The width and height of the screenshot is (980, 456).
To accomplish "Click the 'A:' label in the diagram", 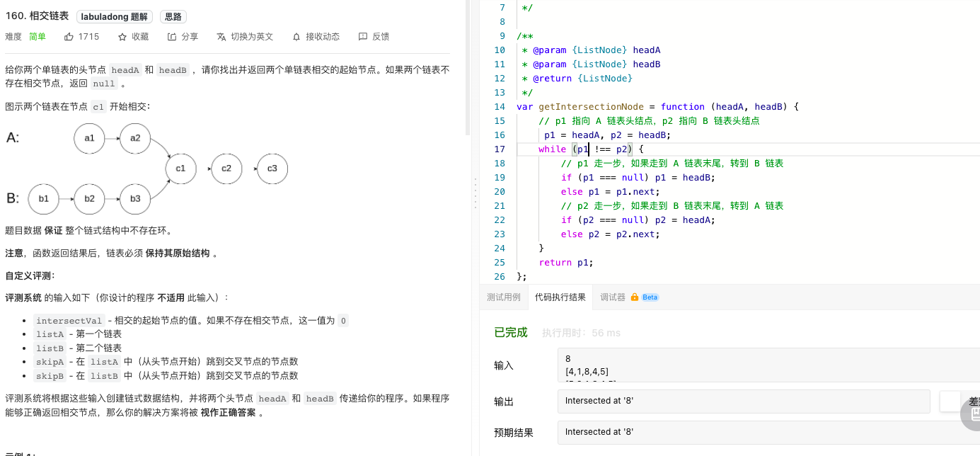I will coord(13,138).
